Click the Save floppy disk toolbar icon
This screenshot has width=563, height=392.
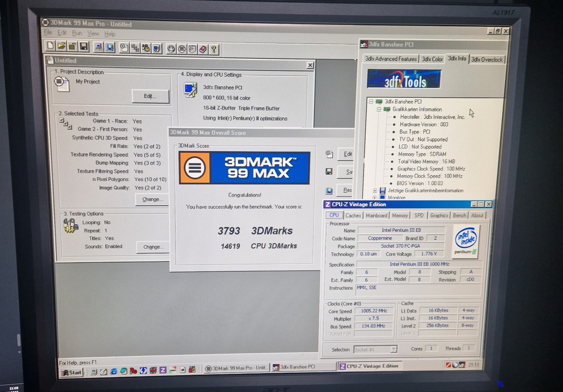[84, 46]
